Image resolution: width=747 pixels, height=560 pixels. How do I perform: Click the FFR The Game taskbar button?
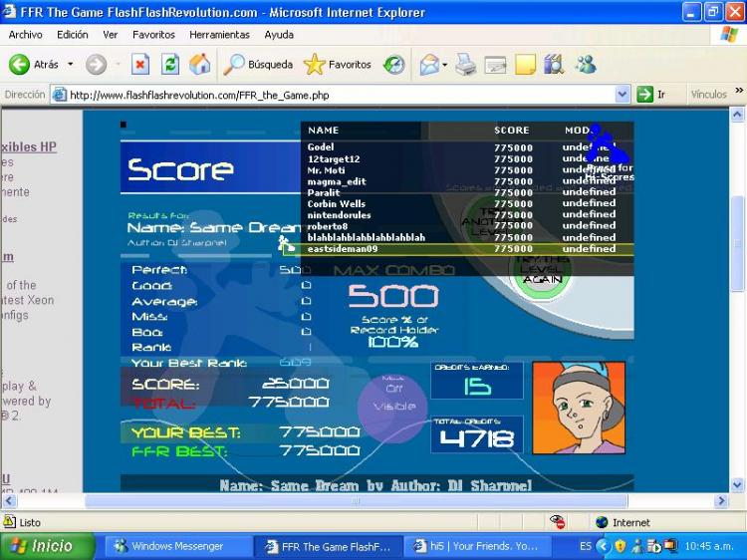pyautogui.click(x=328, y=546)
